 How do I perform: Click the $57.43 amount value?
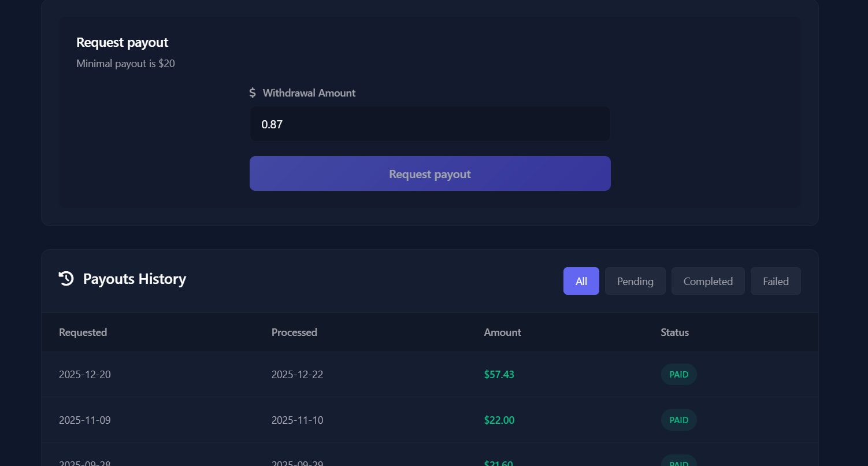(x=499, y=375)
